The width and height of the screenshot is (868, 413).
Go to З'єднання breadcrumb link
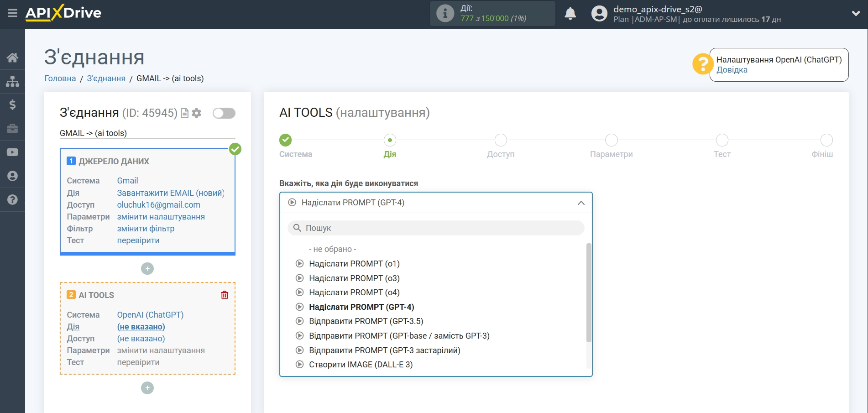[106, 78]
